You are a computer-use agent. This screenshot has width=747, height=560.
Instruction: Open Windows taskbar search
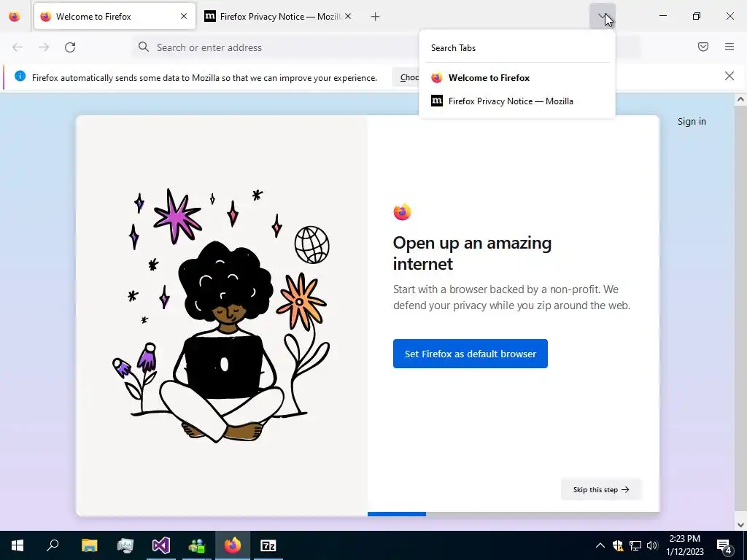click(53, 545)
